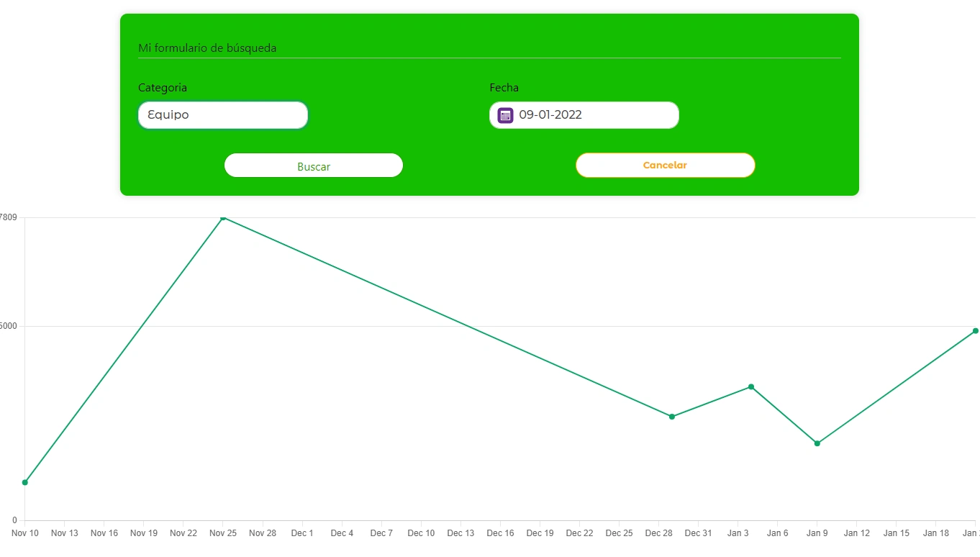Select the last data point at chart's right edge
The image size is (980, 557).
(976, 331)
